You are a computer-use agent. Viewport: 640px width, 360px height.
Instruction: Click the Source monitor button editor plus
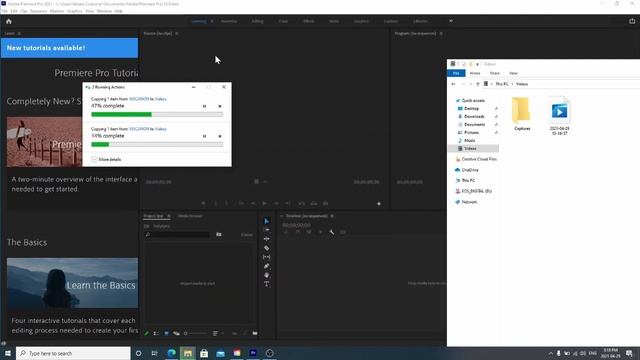(x=379, y=203)
